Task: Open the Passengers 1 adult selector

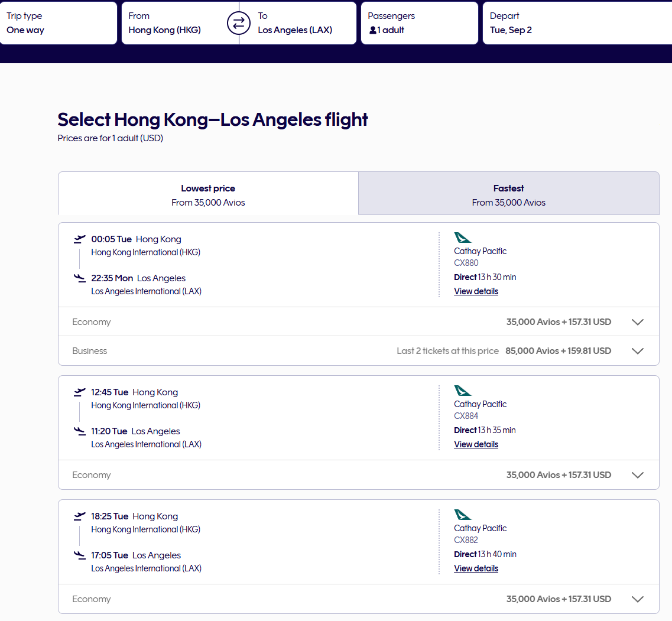Action: (x=420, y=22)
